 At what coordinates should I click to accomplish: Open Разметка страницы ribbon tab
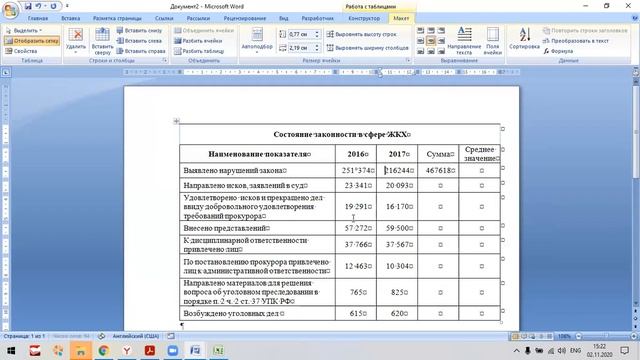click(x=117, y=18)
